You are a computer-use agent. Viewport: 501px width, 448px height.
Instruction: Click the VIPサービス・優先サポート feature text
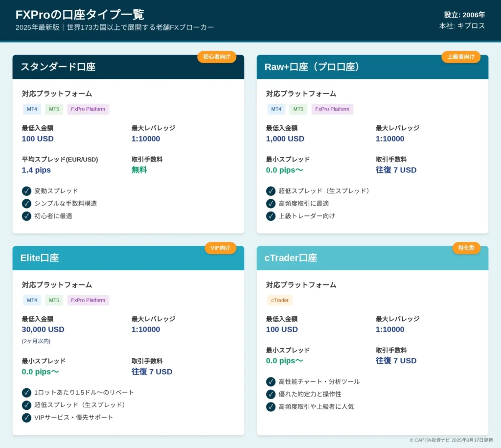(74, 418)
